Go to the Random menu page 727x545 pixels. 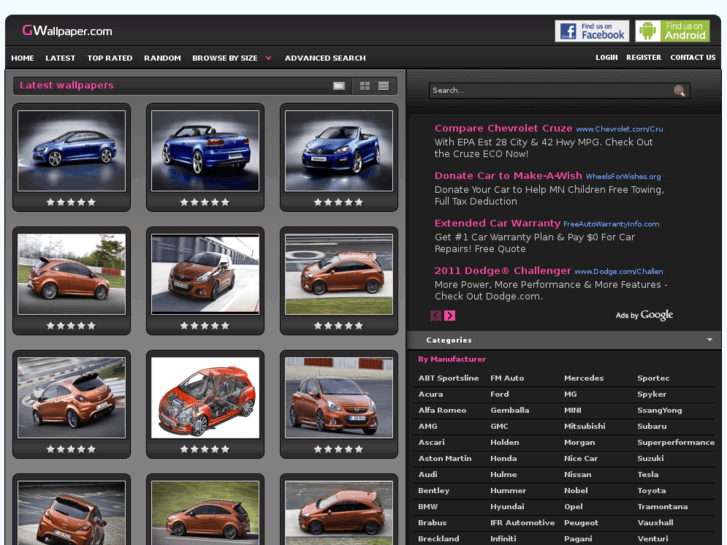[162, 58]
